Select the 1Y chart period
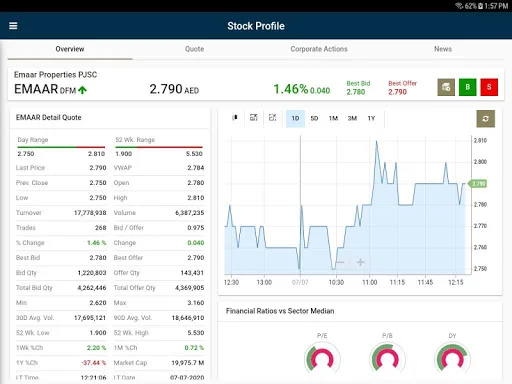512x384 pixels. 371,118
